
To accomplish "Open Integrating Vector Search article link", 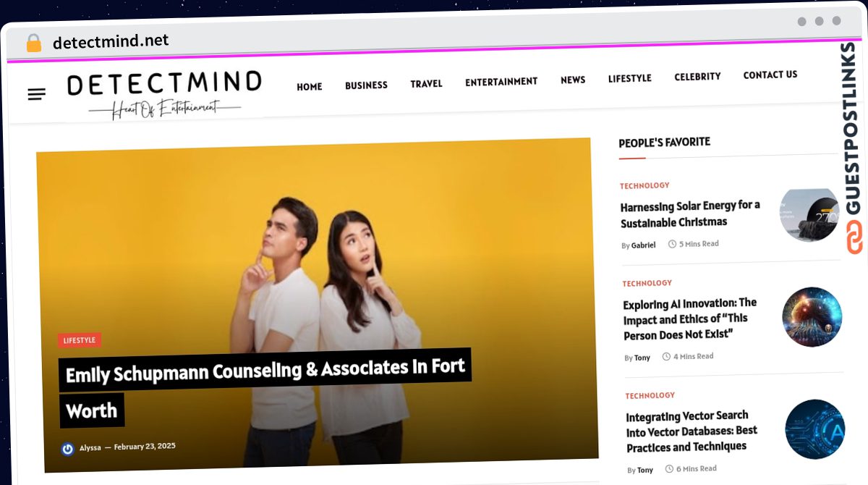I will point(692,431).
